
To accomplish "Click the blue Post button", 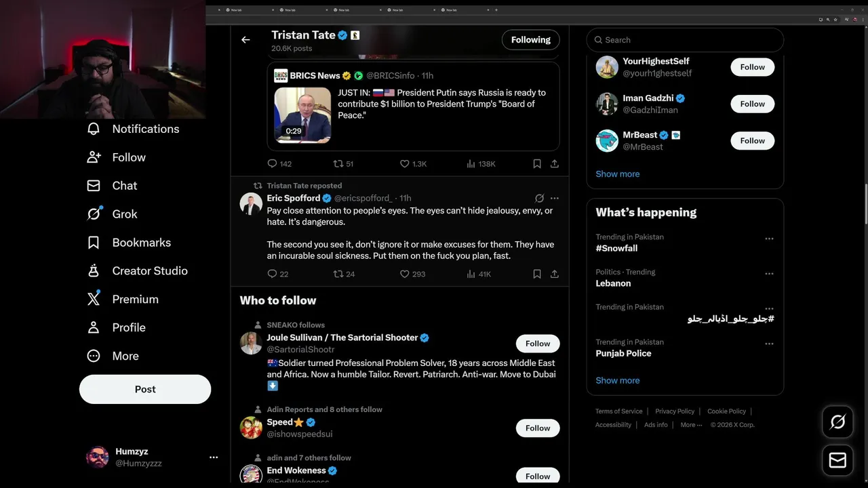I will tap(145, 389).
